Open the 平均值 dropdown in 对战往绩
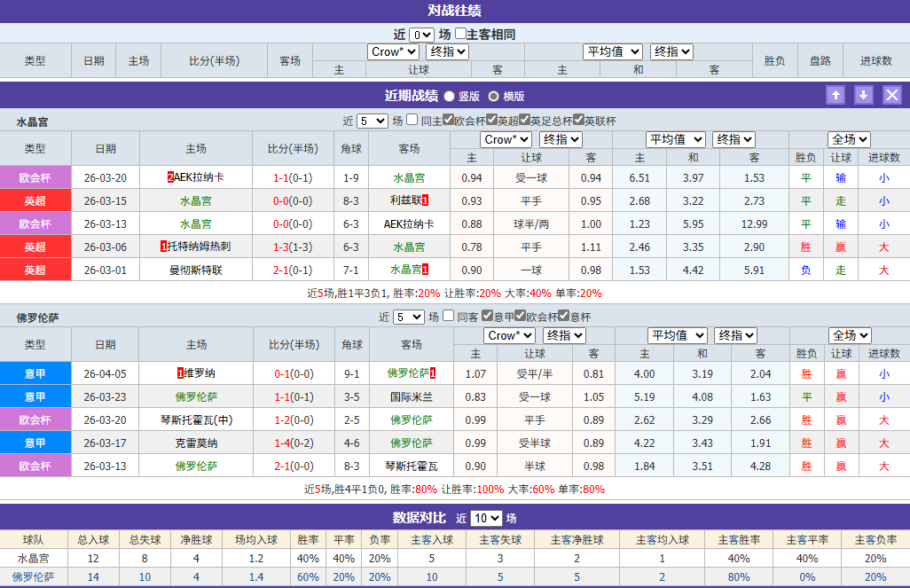910x588 pixels. coord(612,51)
